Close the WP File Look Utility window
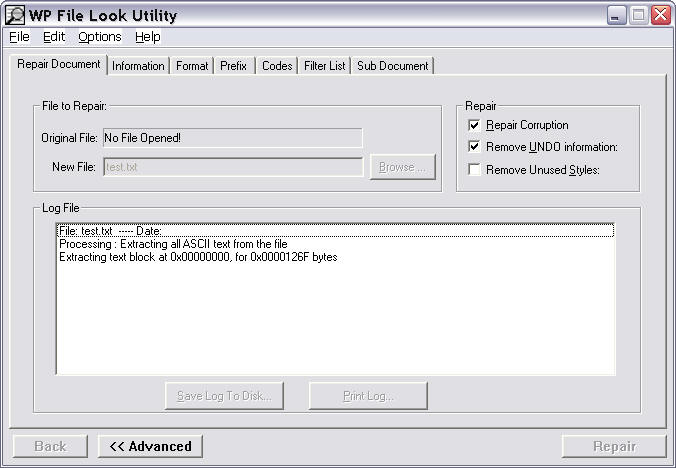Image resolution: width=676 pixels, height=468 pixels. point(660,15)
